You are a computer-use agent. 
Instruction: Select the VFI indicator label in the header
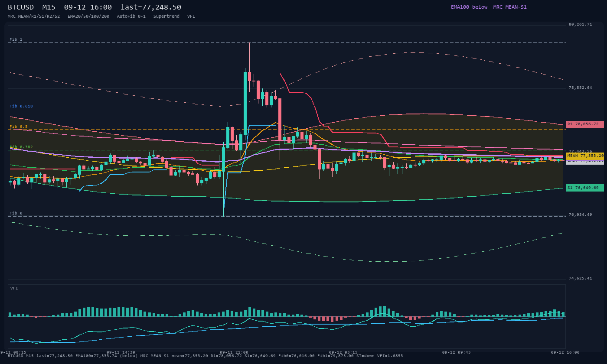[191, 16]
